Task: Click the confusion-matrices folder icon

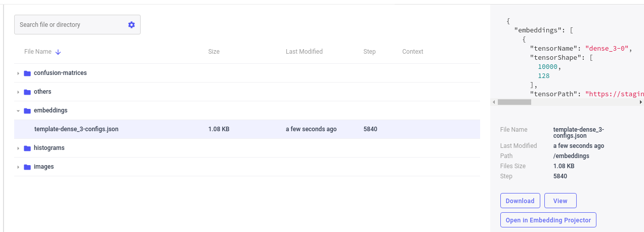Action: (27, 73)
